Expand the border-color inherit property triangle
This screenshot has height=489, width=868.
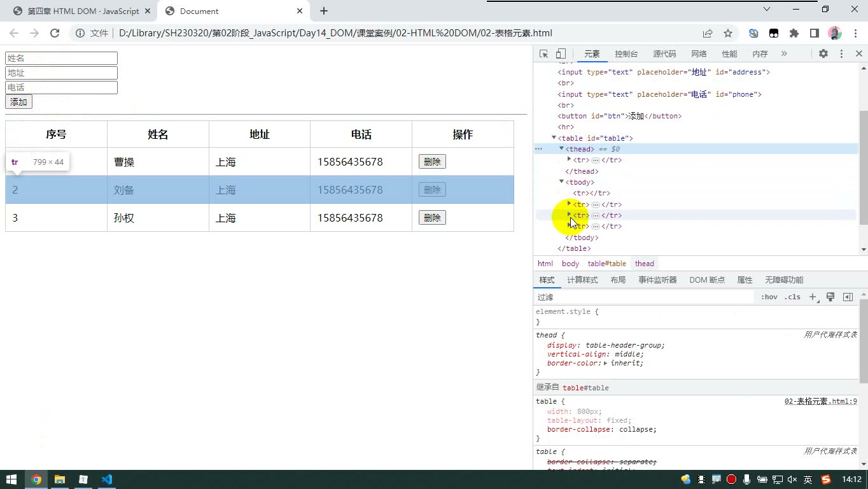[605, 364]
